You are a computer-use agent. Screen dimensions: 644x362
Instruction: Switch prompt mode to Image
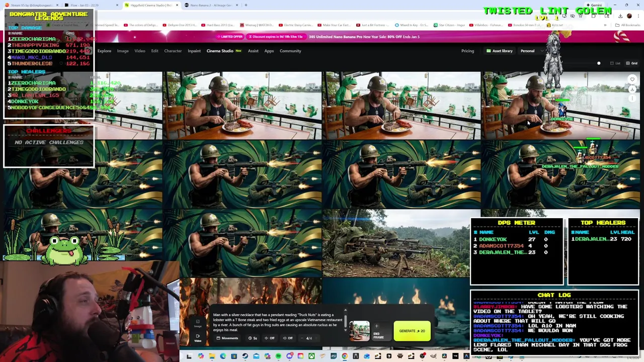(198, 323)
